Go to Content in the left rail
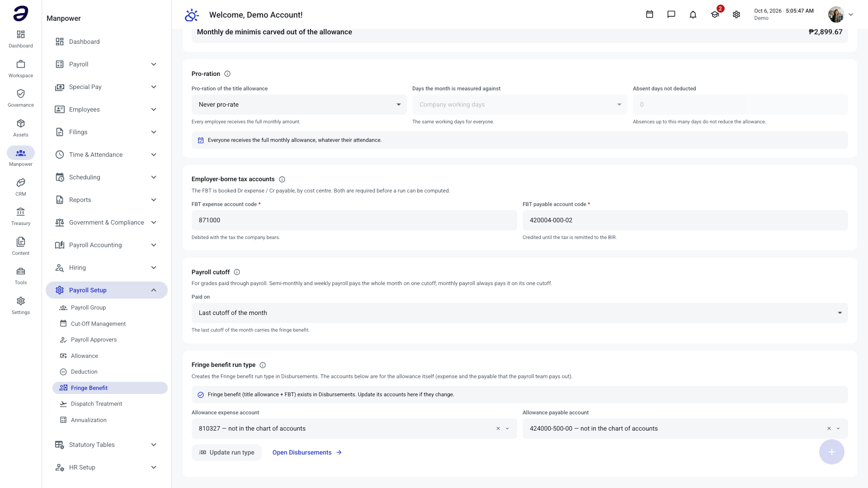The height and width of the screenshot is (488, 868). point(21,246)
